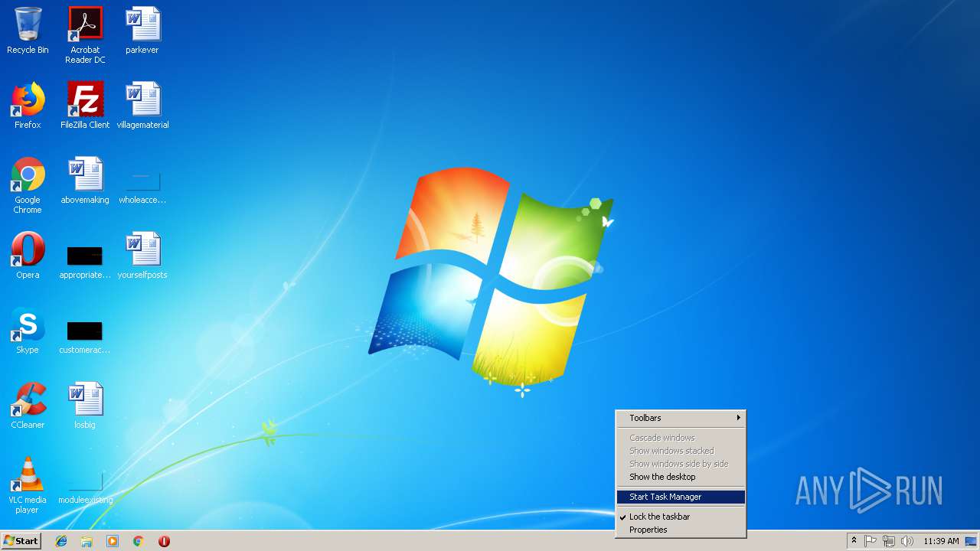Launch Opera from the taskbar

(164, 541)
